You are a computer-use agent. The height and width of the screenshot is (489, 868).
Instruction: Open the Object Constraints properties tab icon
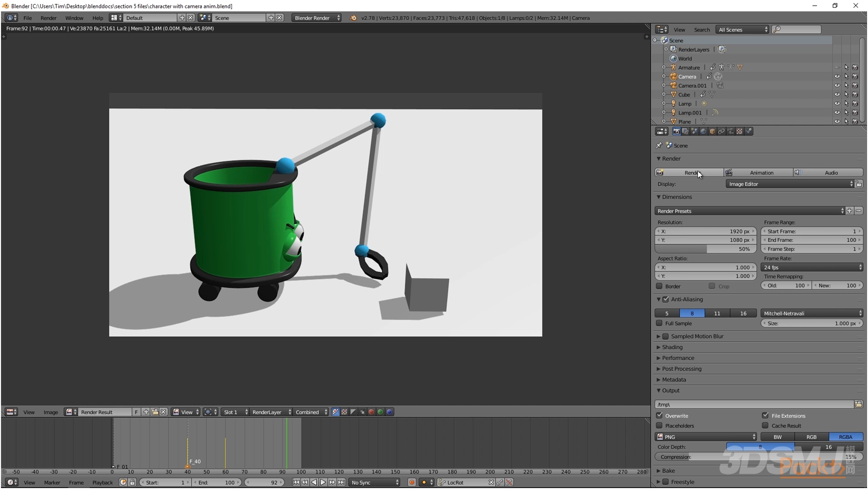721,131
